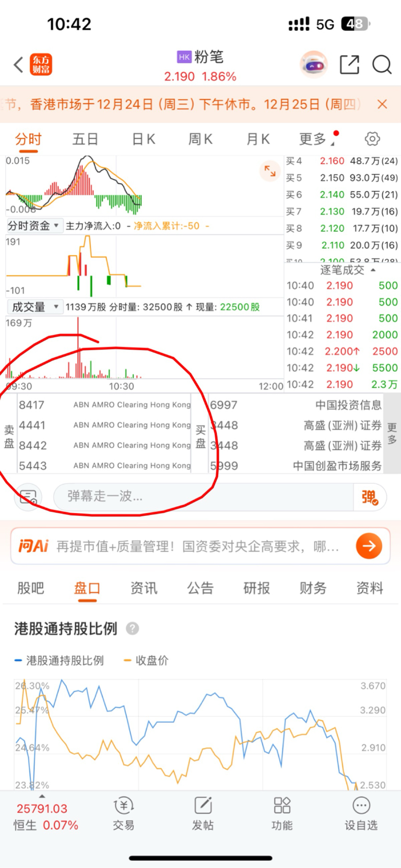Switch to 财务 tab
This screenshot has width=401, height=868.
(x=313, y=588)
